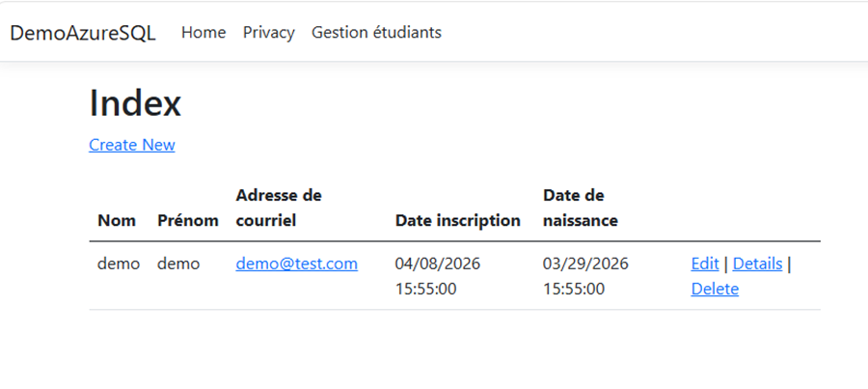View Details for the demo student
Screen dimensions: 868x389
click(x=757, y=264)
